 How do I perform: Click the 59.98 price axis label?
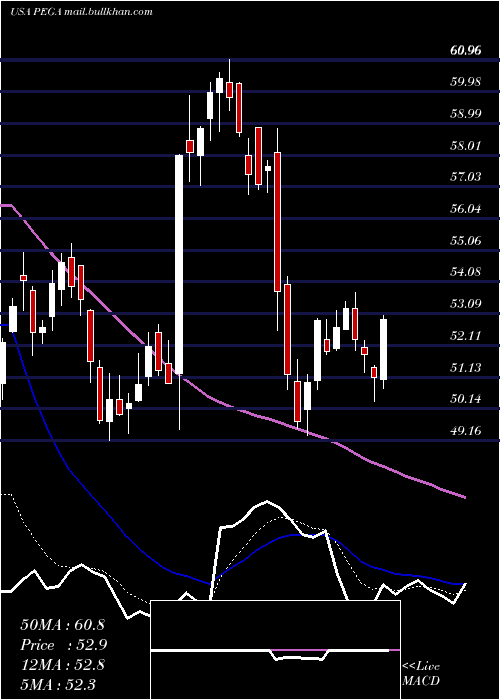[466, 82]
